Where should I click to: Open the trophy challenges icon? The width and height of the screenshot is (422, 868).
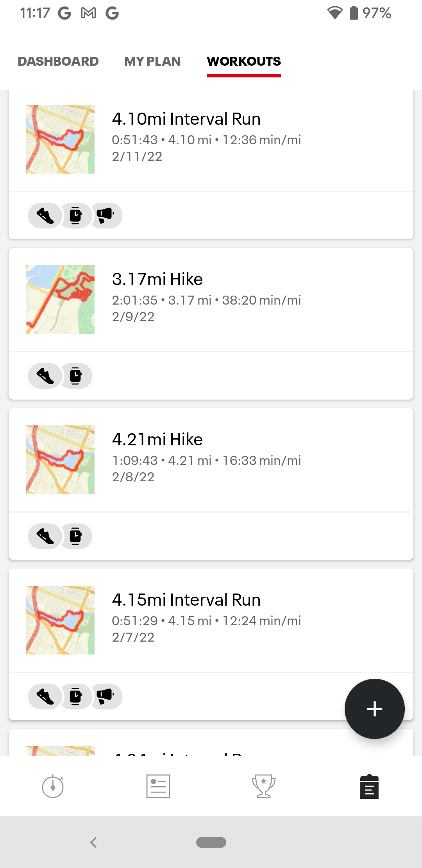coord(264,786)
